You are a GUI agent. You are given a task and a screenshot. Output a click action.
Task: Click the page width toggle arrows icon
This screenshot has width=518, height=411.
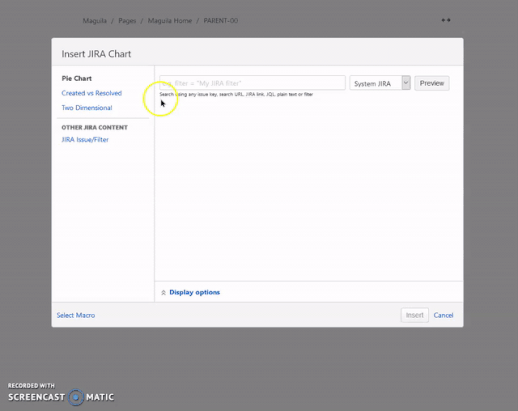click(x=446, y=20)
